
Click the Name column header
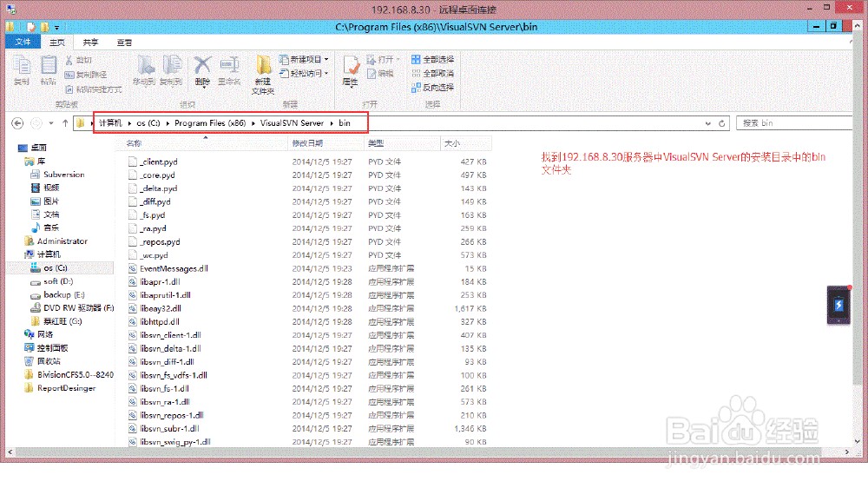coord(202,143)
